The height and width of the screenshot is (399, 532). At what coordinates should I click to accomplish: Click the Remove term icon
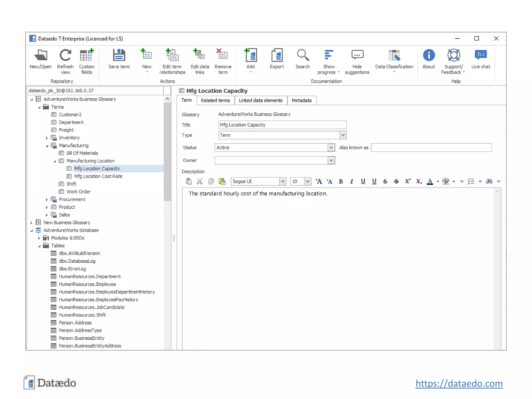pyautogui.click(x=223, y=55)
